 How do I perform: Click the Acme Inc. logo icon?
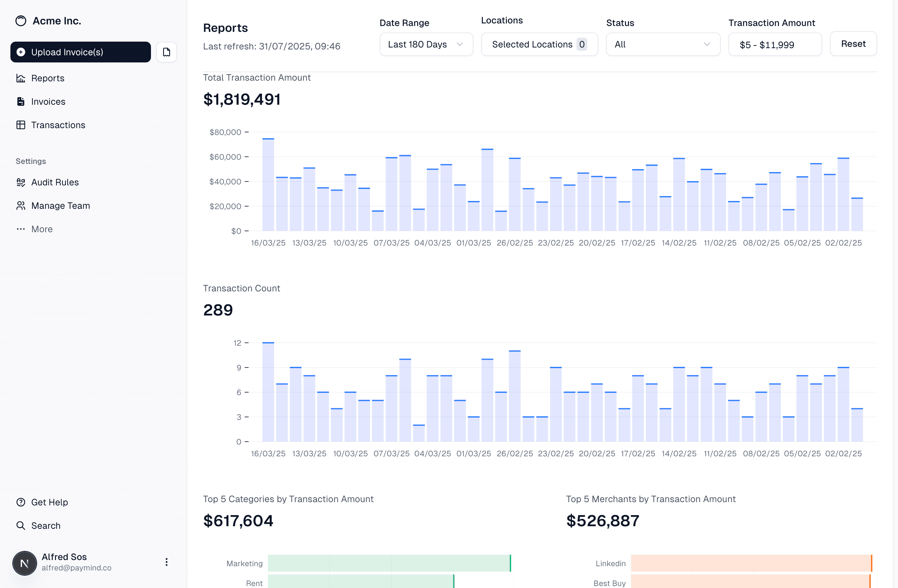[x=21, y=21]
